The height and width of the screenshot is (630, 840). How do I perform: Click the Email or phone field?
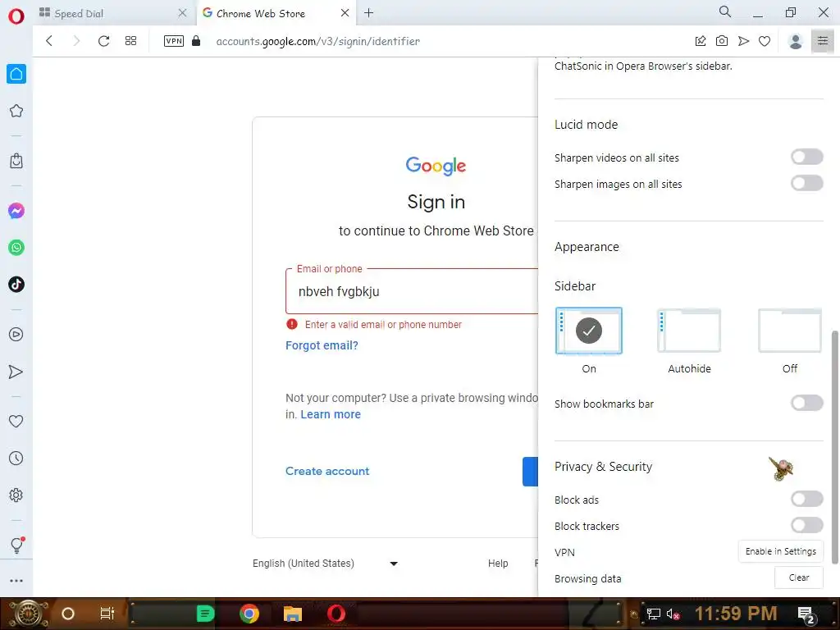tap(412, 291)
